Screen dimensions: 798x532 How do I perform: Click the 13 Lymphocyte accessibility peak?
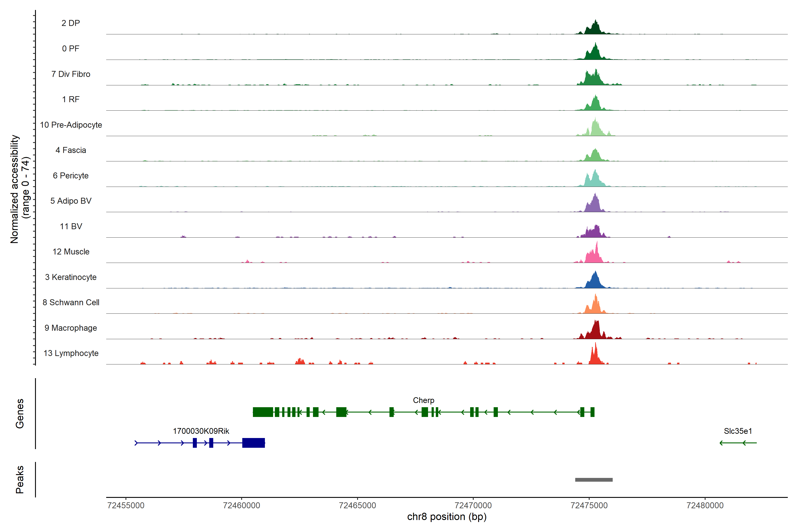pyautogui.click(x=595, y=357)
